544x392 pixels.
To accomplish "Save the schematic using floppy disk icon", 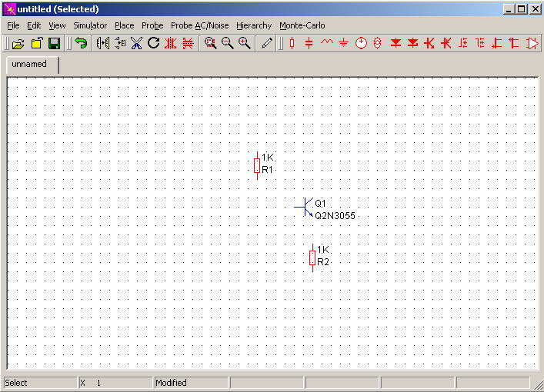I will 54,43.
